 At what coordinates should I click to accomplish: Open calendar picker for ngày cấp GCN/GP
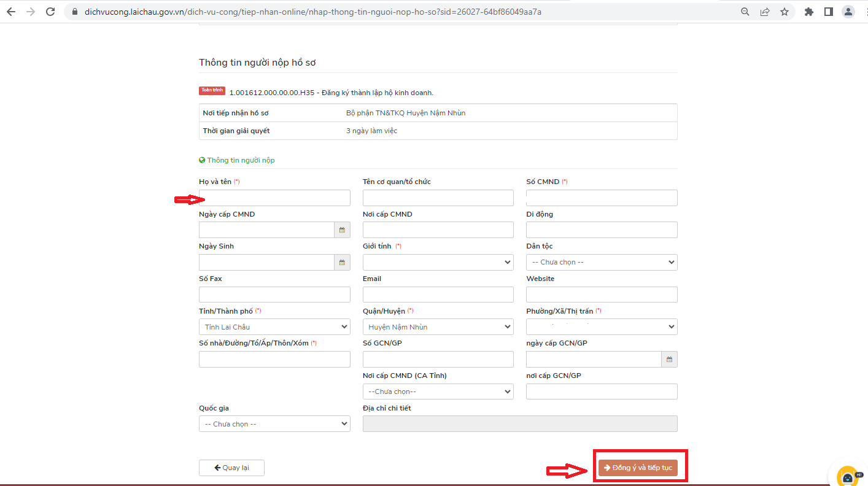tap(669, 360)
